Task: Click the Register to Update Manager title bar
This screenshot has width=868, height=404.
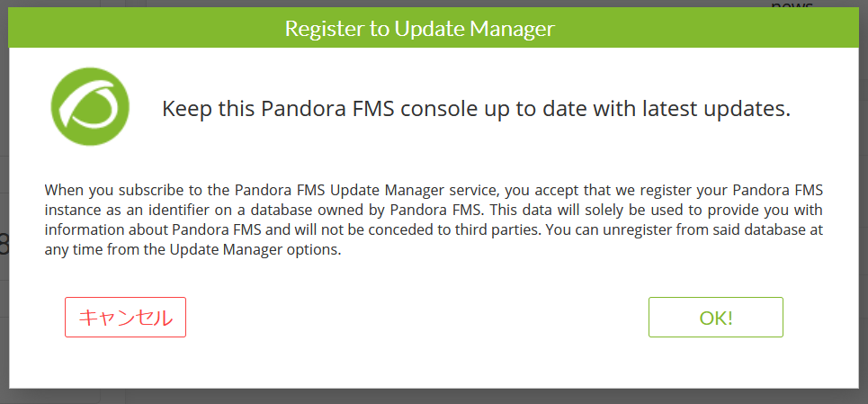Action: (434, 29)
